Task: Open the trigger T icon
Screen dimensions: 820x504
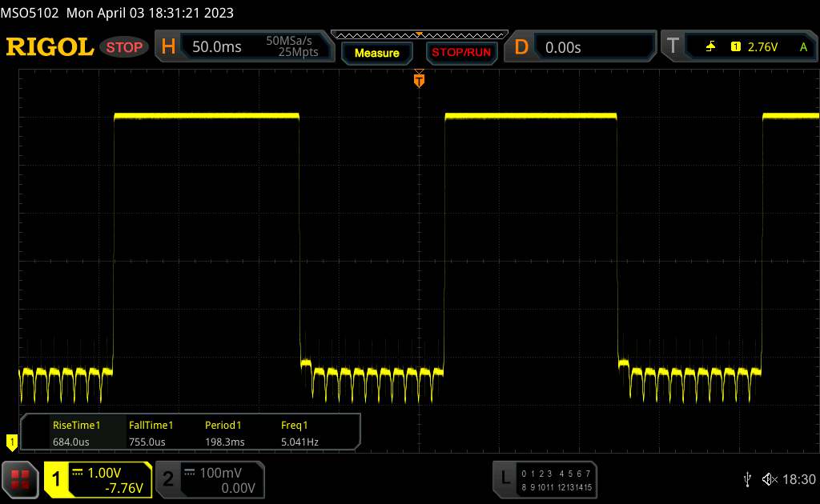Action: (x=673, y=47)
